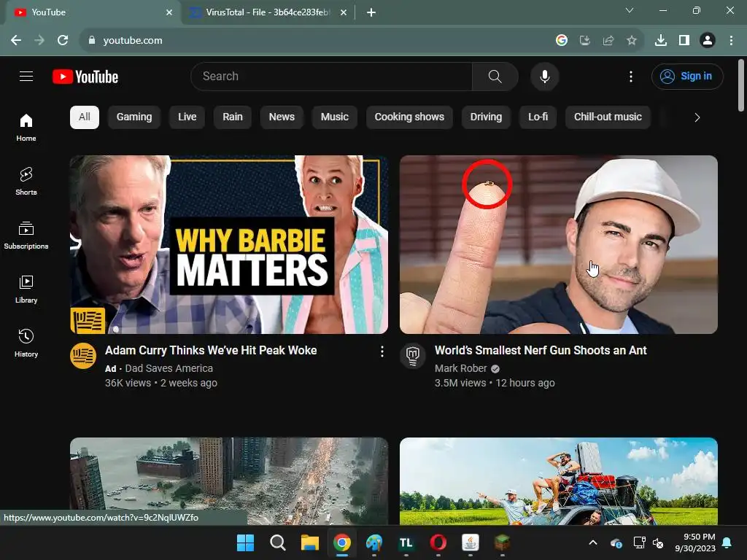Viewport: 747px width, 560px height.
Task: Open Subscriptions from the sidebar
Action: click(x=26, y=236)
